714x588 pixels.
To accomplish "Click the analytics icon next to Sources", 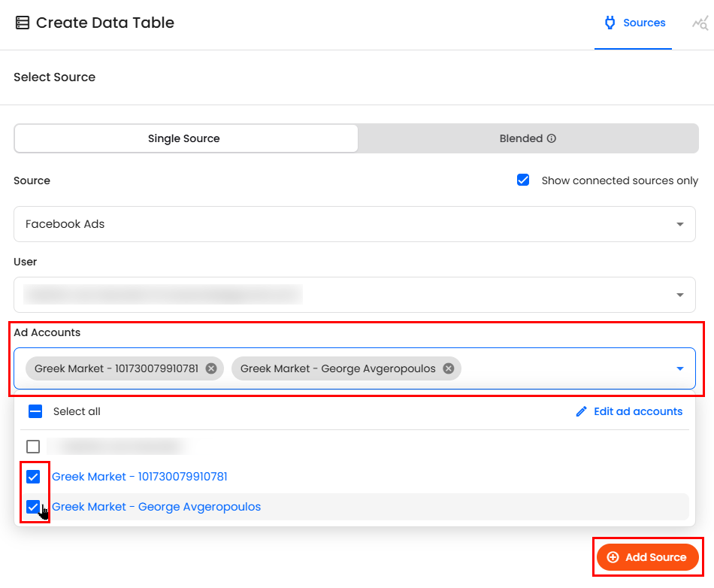I will [700, 23].
